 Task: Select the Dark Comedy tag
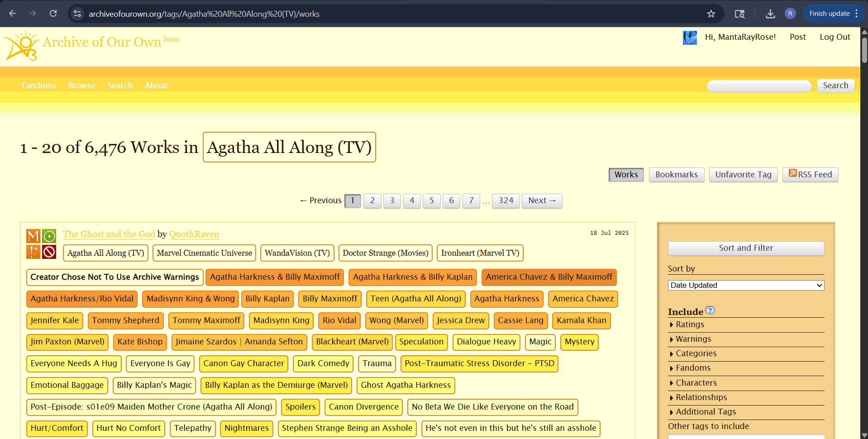pyautogui.click(x=323, y=363)
